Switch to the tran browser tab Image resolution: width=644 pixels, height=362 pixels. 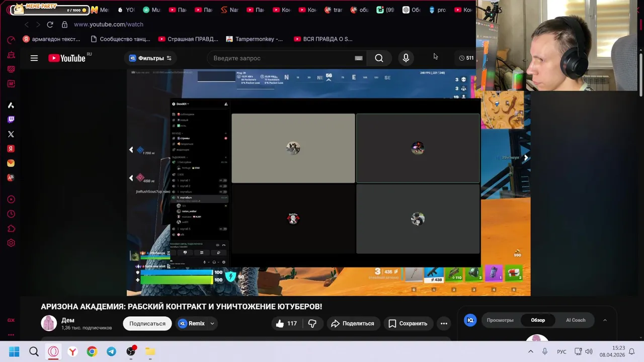click(x=333, y=10)
